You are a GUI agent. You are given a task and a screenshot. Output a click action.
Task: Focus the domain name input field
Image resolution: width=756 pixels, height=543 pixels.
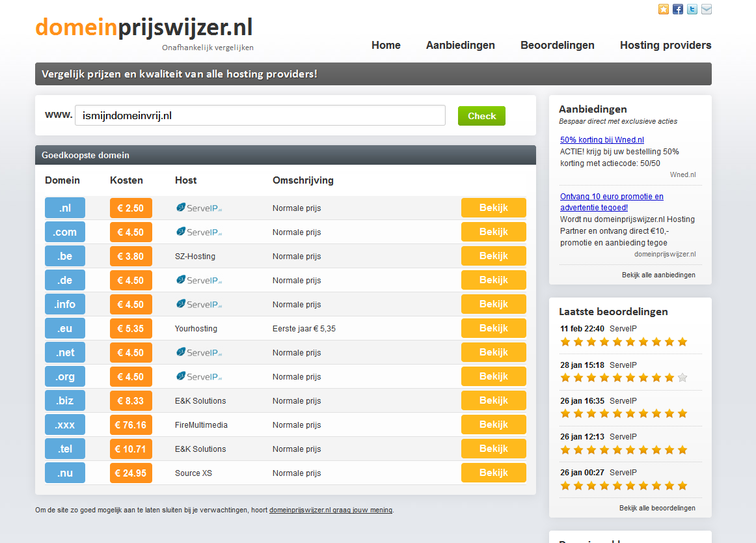[x=260, y=116]
